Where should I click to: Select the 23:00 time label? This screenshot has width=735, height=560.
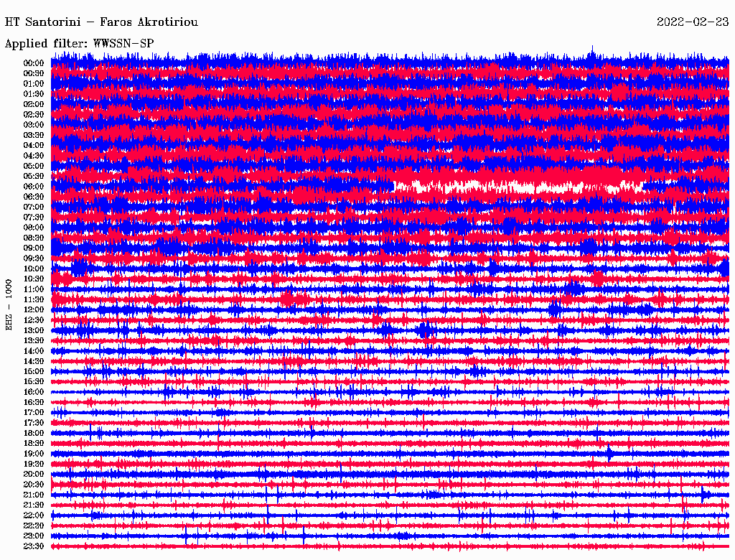coord(34,536)
